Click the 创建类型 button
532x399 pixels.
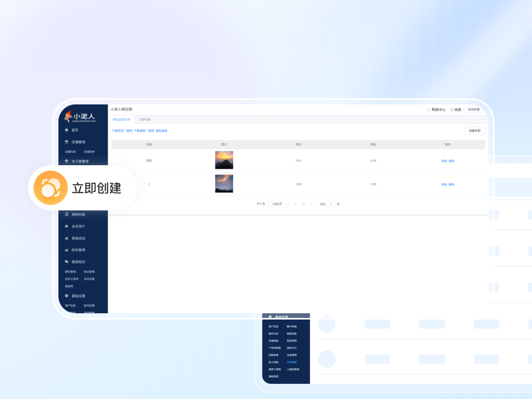click(474, 131)
